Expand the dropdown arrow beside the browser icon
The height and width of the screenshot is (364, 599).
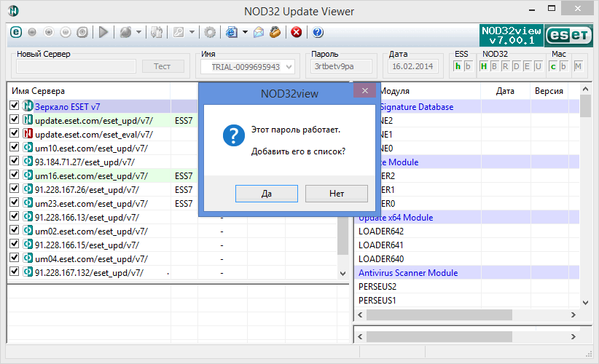pyautogui.click(x=246, y=32)
